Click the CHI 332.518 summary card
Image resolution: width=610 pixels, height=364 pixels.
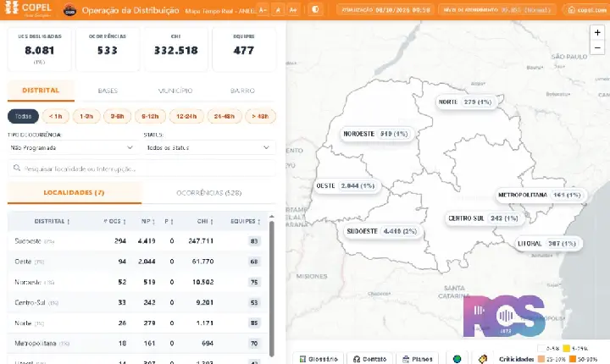click(176, 49)
